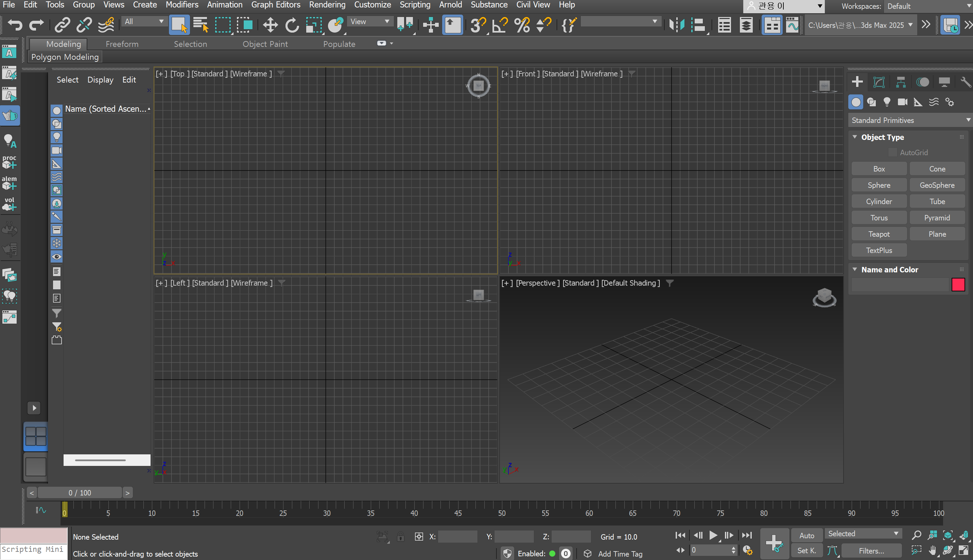Open the Rendering menu

(x=327, y=5)
